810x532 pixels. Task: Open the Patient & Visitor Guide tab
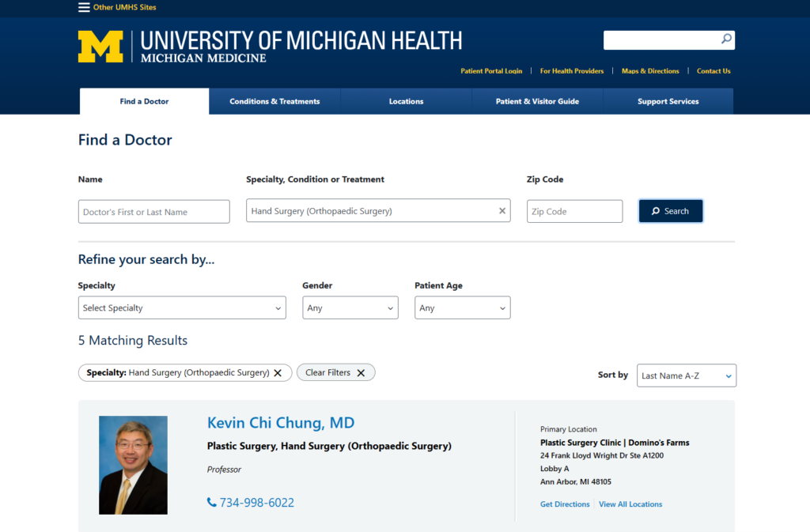point(537,101)
